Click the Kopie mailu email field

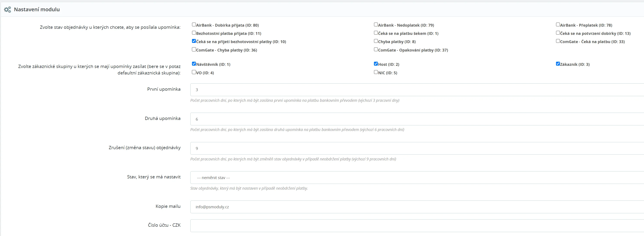pos(415,207)
